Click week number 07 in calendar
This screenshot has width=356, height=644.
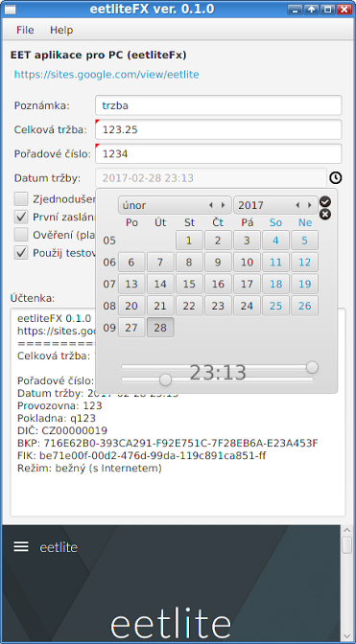[x=109, y=285]
